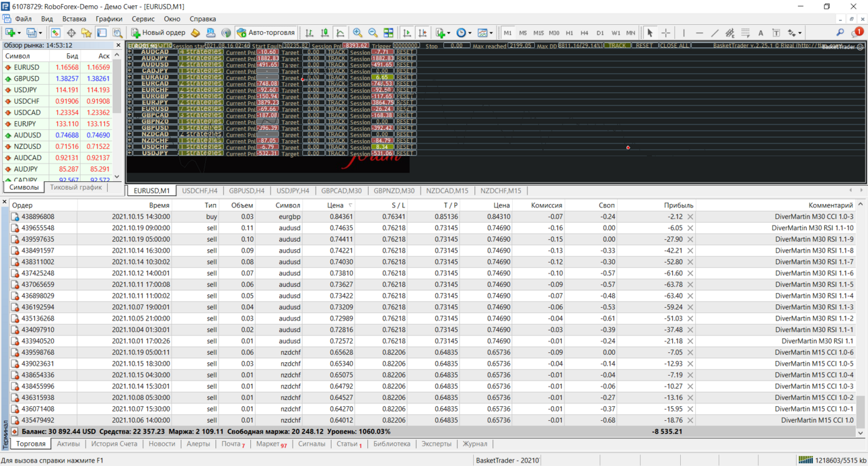Close order 438896808 with its X
Viewport: 868px width, 466px height.
pyautogui.click(x=690, y=217)
